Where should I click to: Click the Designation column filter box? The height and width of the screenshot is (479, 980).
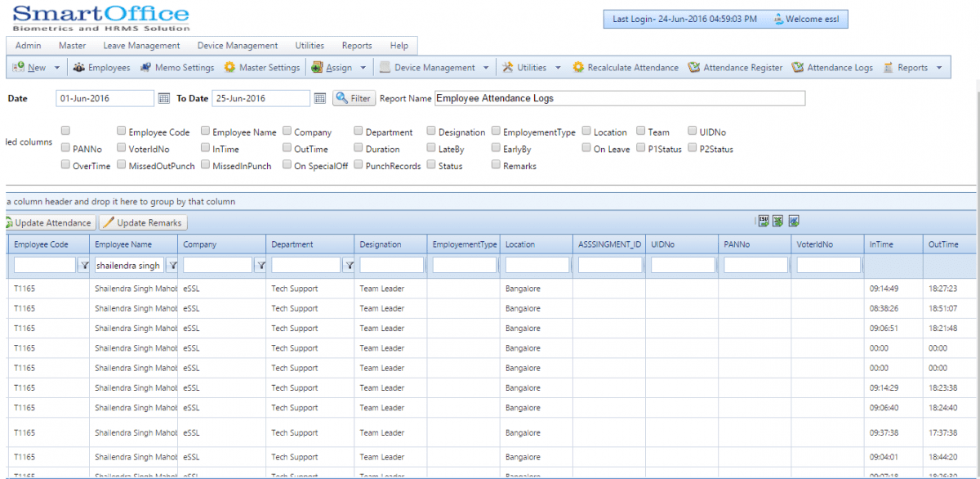tap(391, 265)
